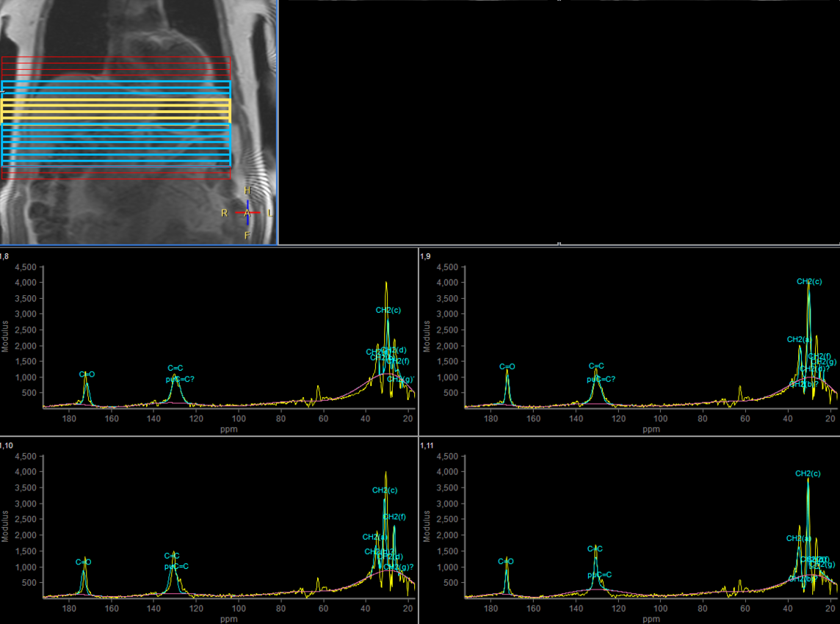Click the R right-side orientation label
The width and height of the screenshot is (840, 624).
[x=224, y=213]
